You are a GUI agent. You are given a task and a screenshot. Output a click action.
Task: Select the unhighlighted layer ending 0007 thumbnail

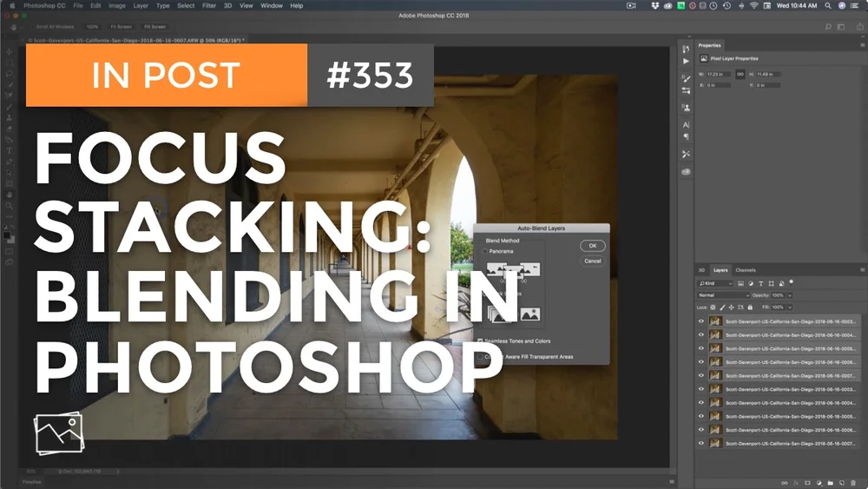pyautogui.click(x=715, y=443)
